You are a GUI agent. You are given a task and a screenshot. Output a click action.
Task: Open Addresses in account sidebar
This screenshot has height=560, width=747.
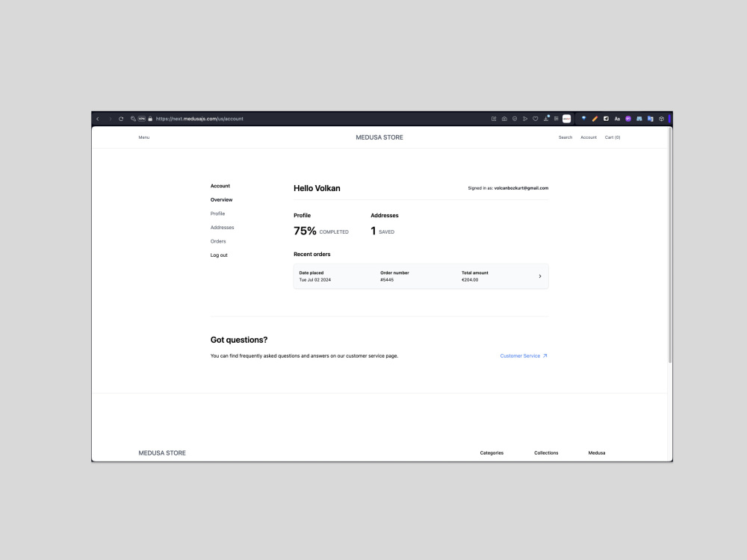click(x=222, y=228)
